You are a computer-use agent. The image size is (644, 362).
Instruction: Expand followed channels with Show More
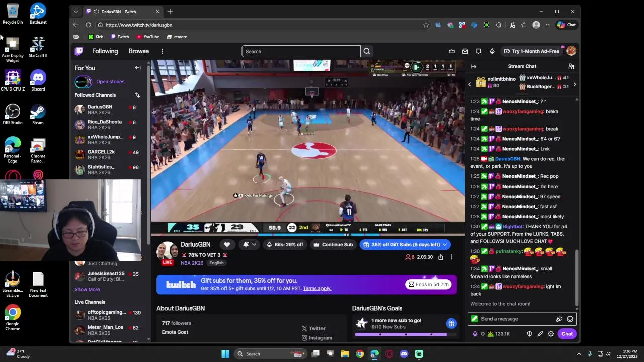[87, 289]
